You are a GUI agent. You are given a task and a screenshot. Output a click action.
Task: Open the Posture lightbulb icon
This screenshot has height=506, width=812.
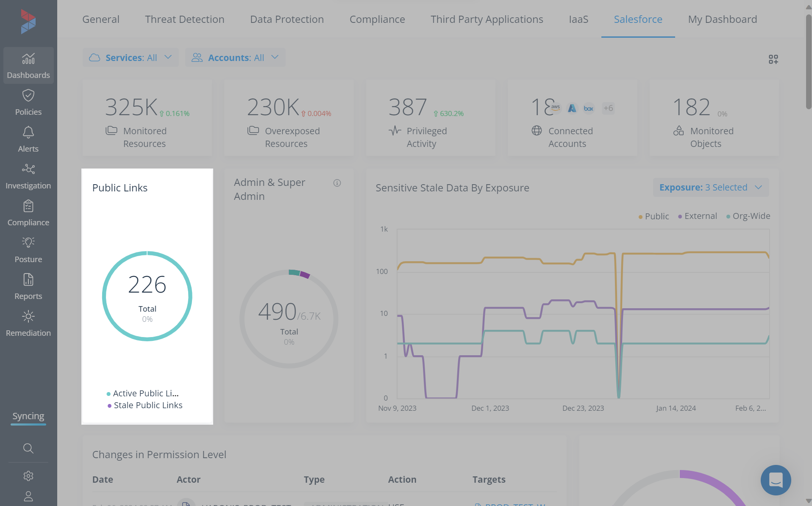pos(28,243)
